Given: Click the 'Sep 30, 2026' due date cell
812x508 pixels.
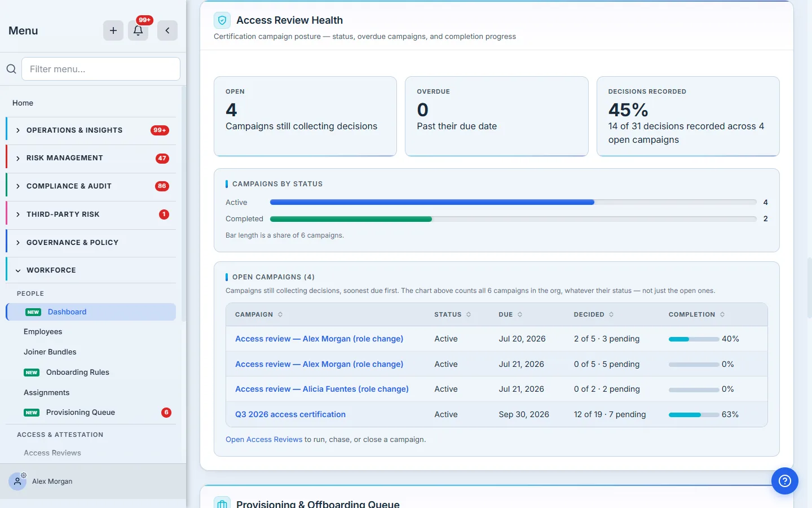Looking at the screenshot, I should coord(524,414).
